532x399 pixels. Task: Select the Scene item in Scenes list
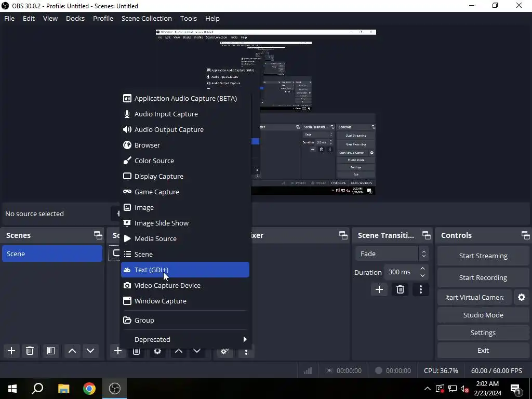pyautogui.click(x=52, y=254)
